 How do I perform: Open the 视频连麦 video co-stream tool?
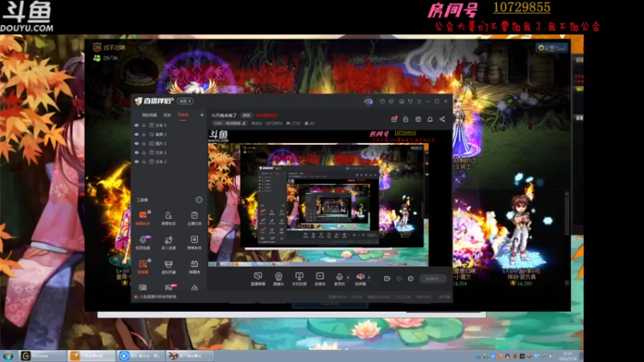coord(143,242)
